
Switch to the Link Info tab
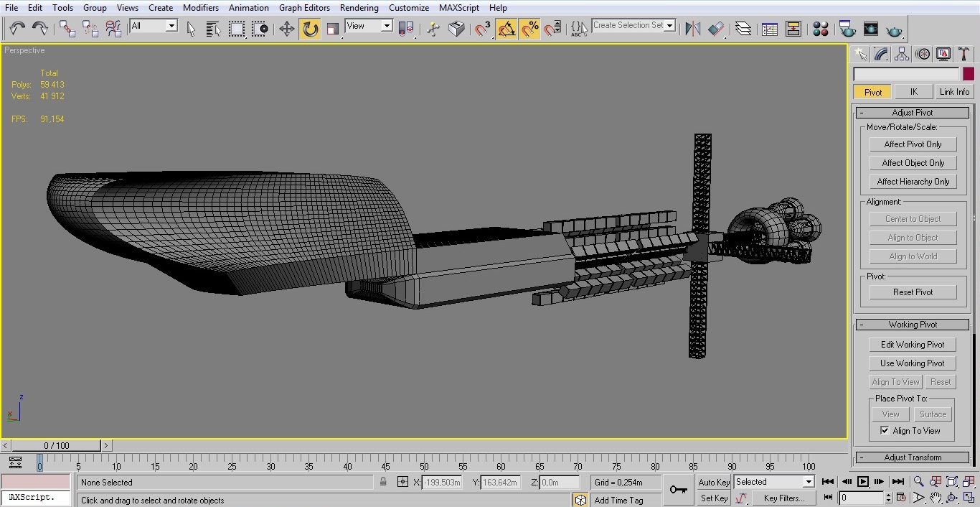tap(954, 92)
